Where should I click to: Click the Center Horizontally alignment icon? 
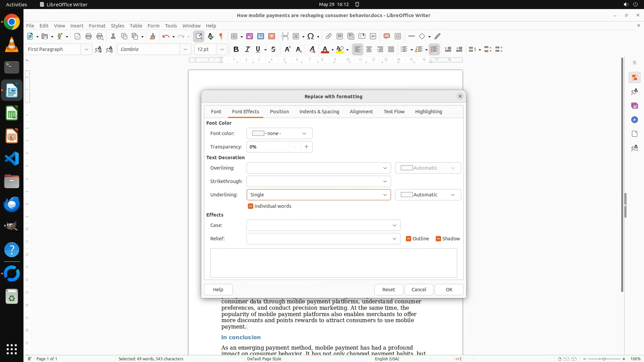pyautogui.click(x=369, y=49)
